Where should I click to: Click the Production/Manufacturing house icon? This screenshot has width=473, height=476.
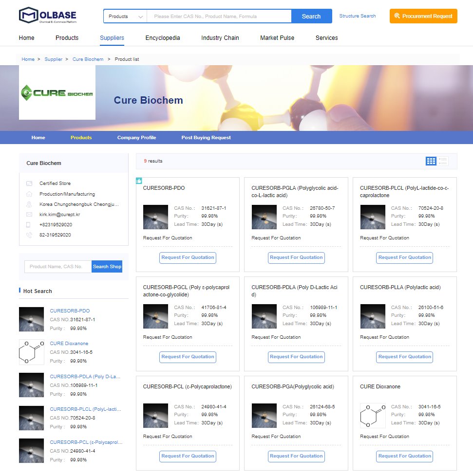coord(29,194)
